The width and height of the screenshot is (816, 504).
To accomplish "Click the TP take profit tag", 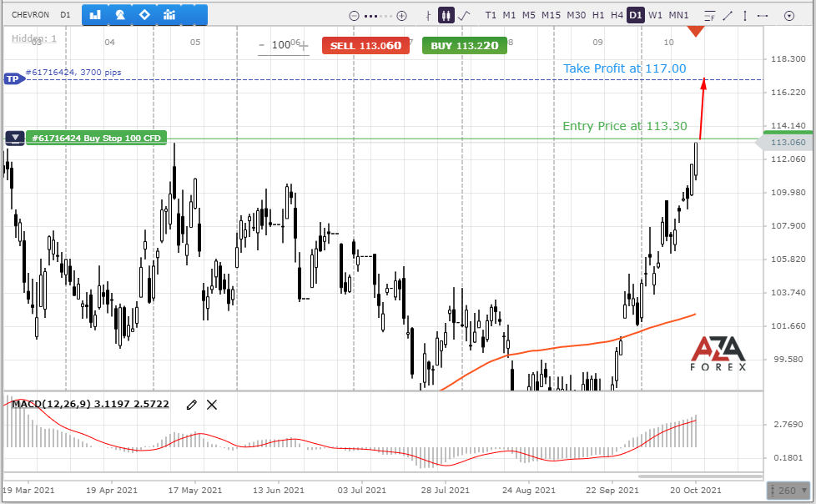I will pyautogui.click(x=13, y=79).
